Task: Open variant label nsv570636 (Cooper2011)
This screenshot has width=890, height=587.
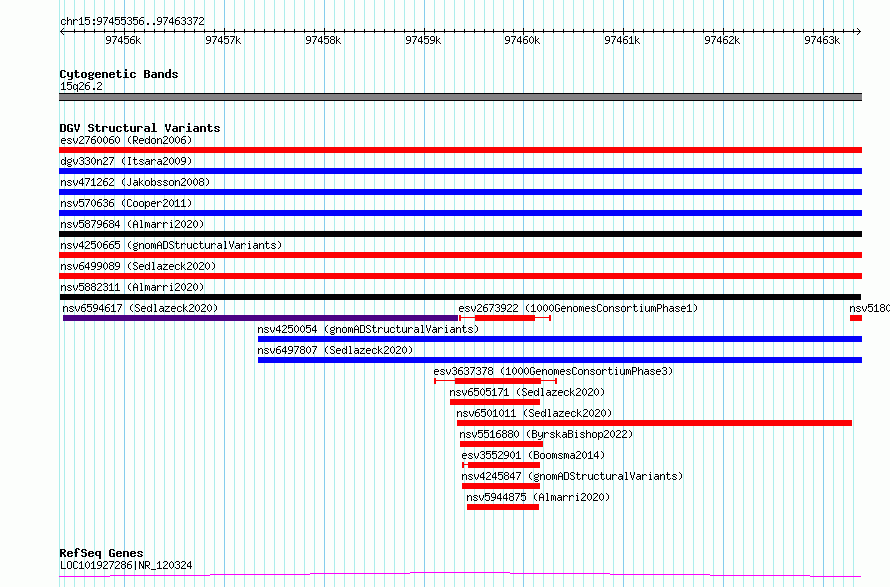Action: click(126, 203)
